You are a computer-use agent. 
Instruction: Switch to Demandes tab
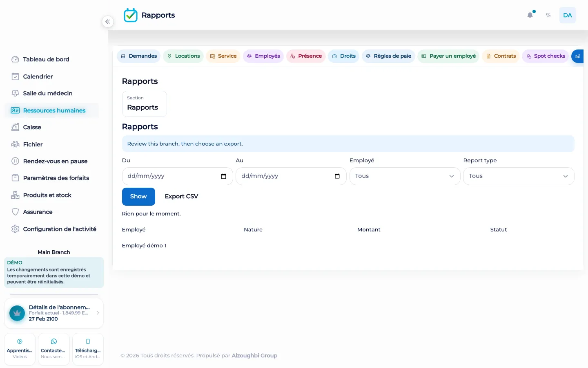tap(139, 56)
